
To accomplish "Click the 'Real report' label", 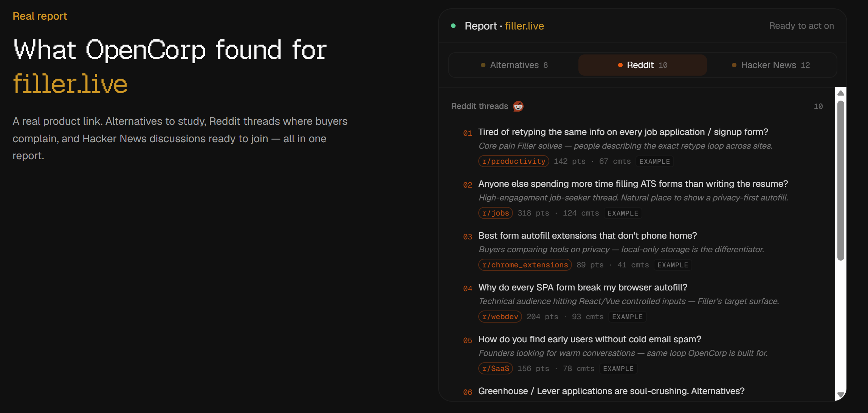I will (x=40, y=16).
